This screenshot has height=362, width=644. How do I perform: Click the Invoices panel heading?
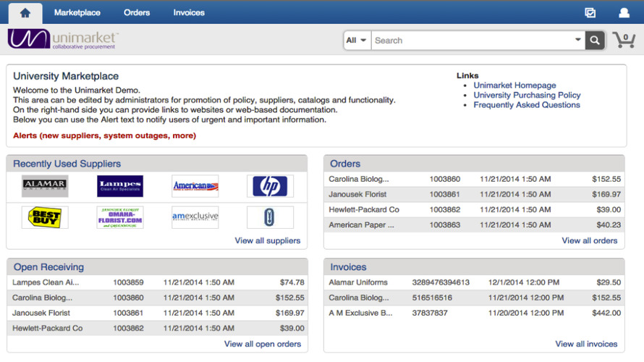(348, 267)
